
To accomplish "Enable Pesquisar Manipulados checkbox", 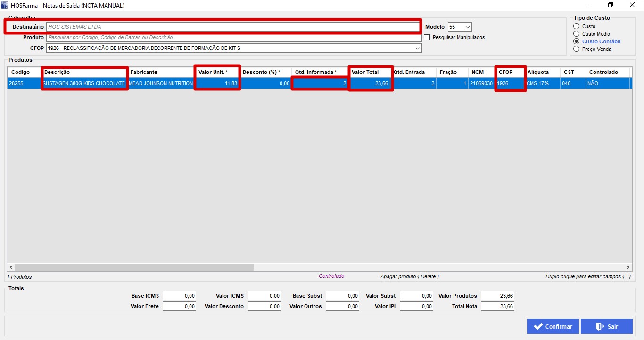I will click(x=427, y=37).
